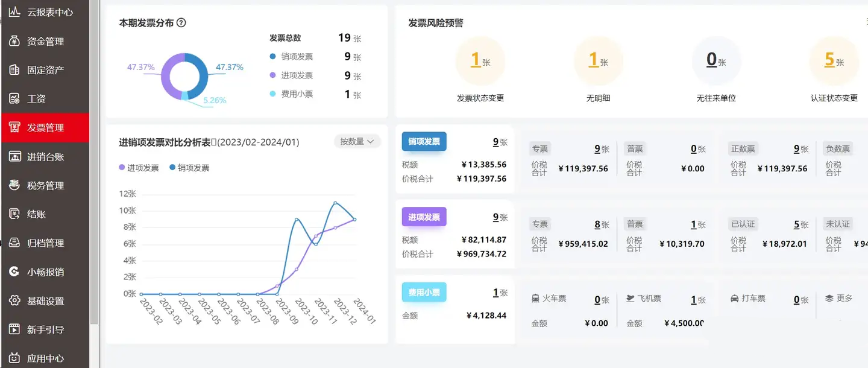Click the blue 销项发票 button
Screen dimensions: 868x368
(x=424, y=142)
